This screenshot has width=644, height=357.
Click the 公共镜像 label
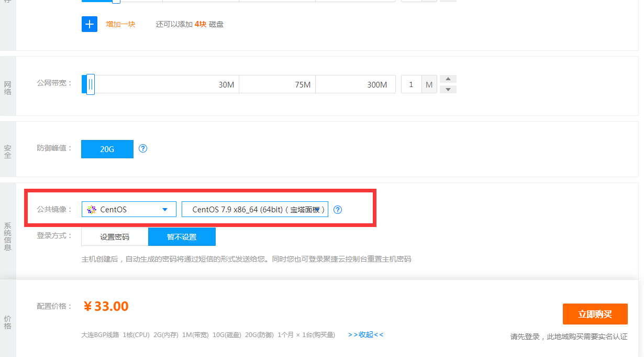coord(54,209)
